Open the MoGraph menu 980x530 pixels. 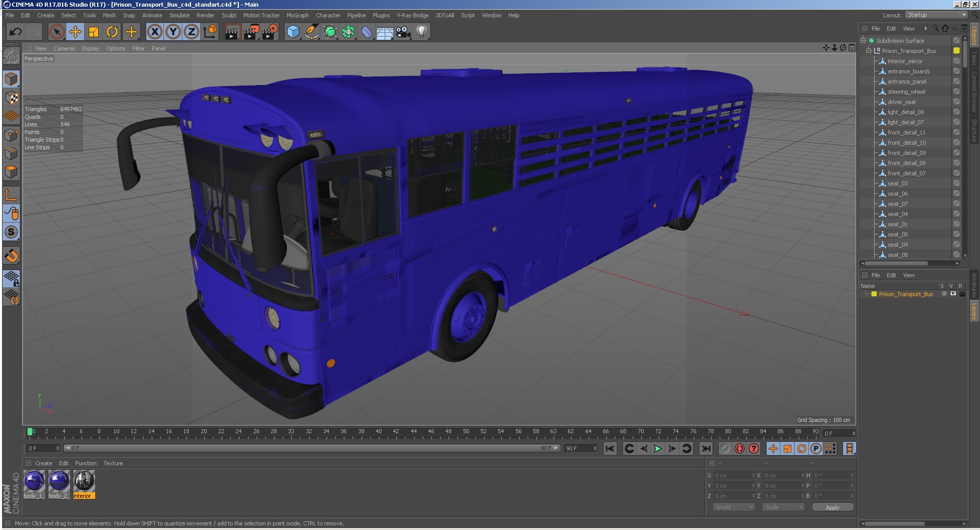[297, 15]
